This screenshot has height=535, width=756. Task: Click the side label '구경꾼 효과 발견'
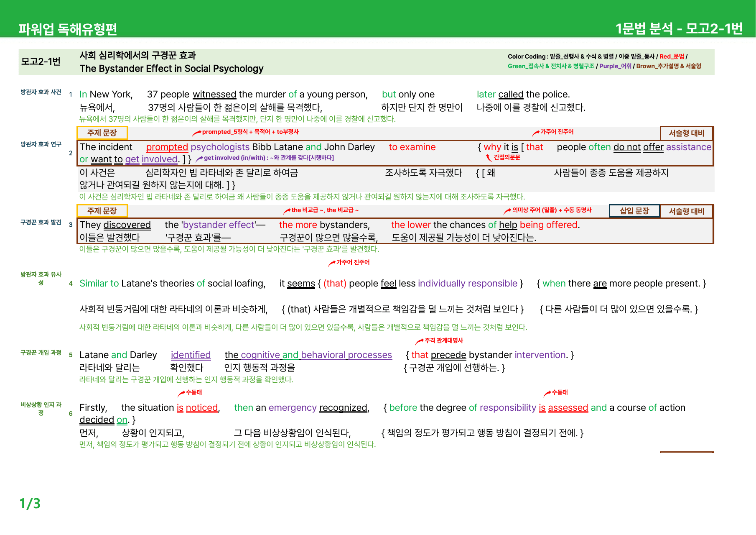(41, 223)
